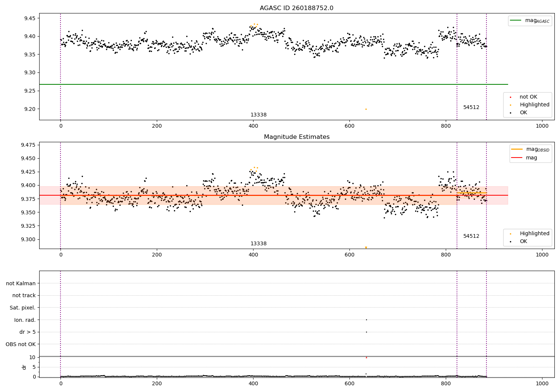Click the '9.25' y-tick label in top plot
The width and height of the screenshot is (560, 392).
(x=30, y=91)
